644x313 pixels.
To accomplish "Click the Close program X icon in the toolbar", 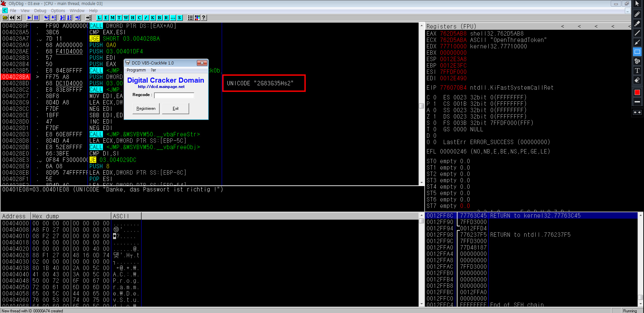I will (19, 18).
